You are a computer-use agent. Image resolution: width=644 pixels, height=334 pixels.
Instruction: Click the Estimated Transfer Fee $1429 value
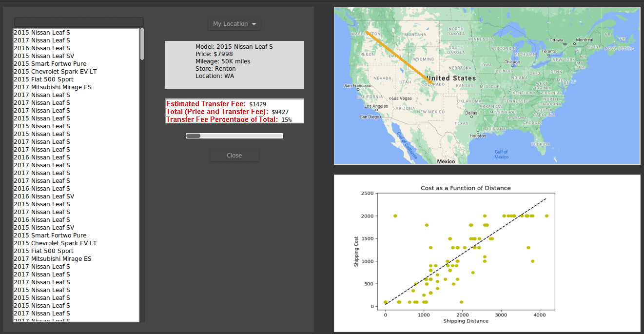click(257, 104)
